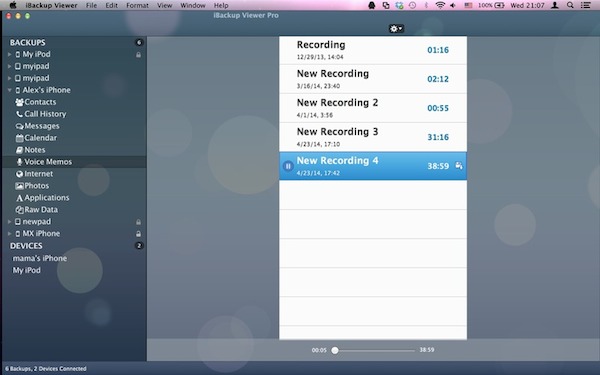Select mama's iPhone device
This screenshot has width=600, height=375.
pyautogui.click(x=40, y=258)
